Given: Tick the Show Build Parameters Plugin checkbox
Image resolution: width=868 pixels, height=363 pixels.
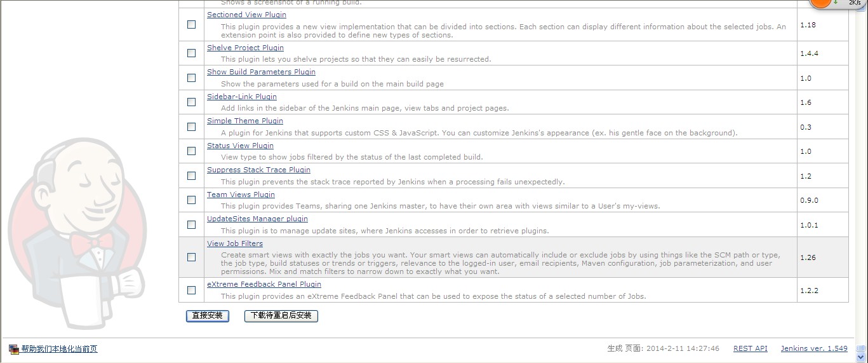Looking at the screenshot, I should click(191, 78).
